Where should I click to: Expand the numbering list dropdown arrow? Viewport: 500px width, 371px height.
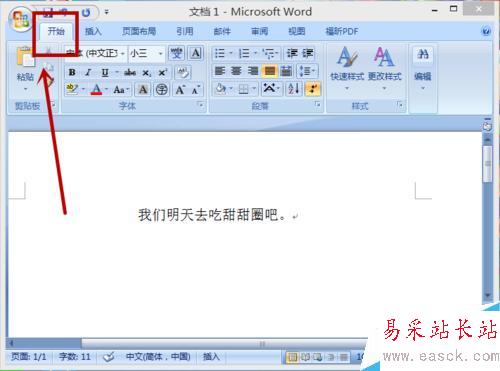[x=256, y=53]
